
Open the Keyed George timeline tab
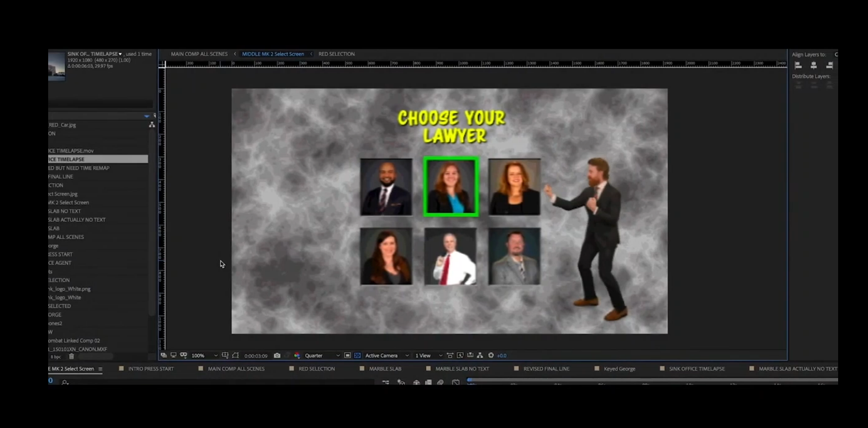click(x=619, y=369)
